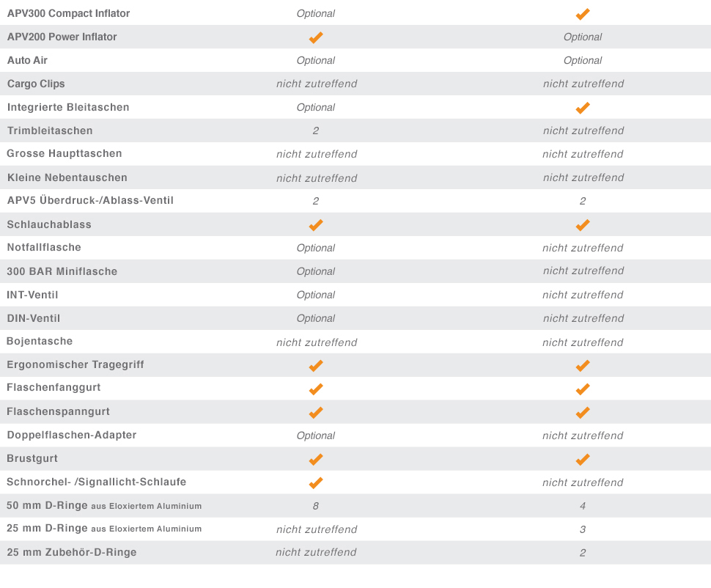The height and width of the screenshot is (588, 711).
Task: Click the first-column checkmark for Schlauchablass
Action: 316,225
